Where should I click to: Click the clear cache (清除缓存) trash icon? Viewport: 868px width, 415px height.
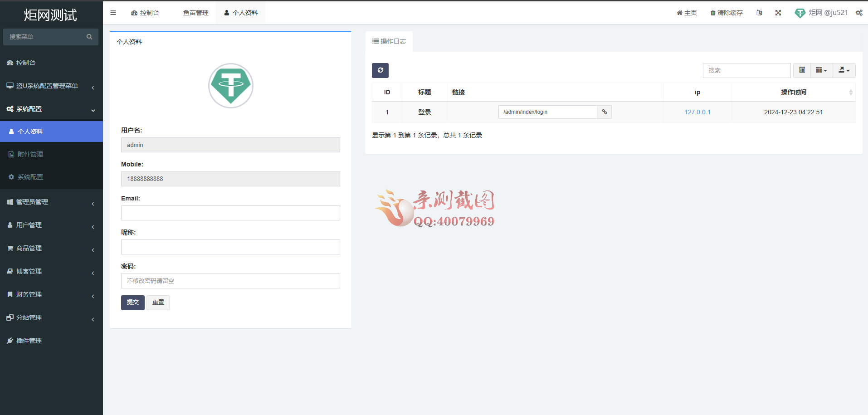[x=712, y=12]
